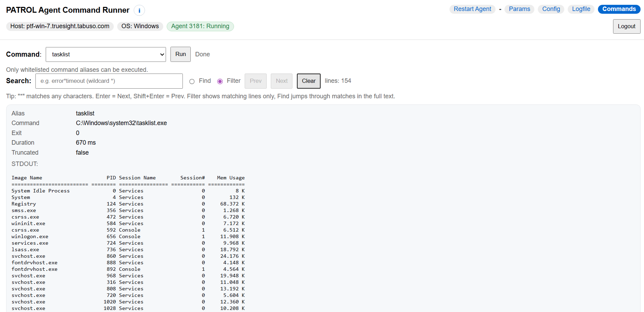Screen dimensions: 644x312
Task: Click the OS: Windows badge
Action: coord(140,26)
